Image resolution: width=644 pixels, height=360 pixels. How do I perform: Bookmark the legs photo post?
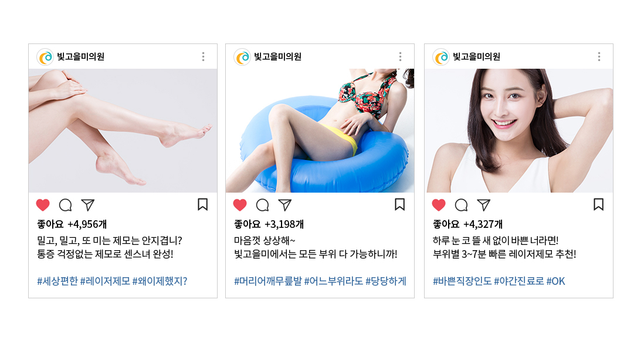click(202, 204)
